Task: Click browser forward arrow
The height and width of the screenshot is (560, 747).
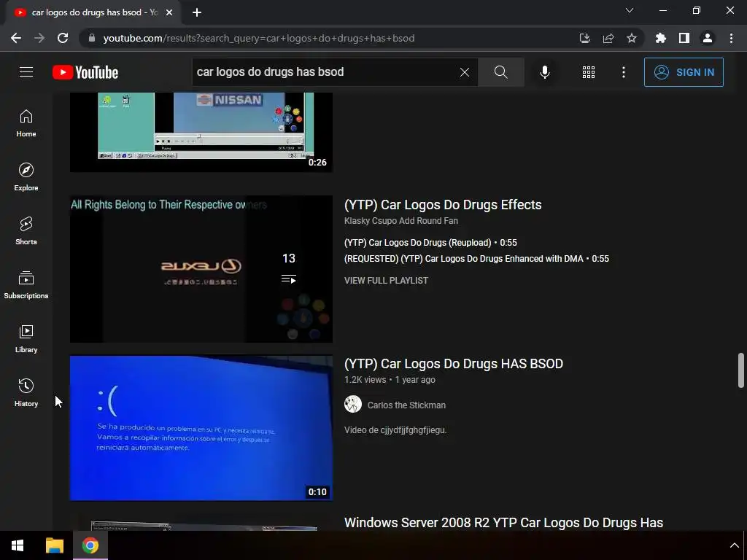Action: click(x=39, y=38)
